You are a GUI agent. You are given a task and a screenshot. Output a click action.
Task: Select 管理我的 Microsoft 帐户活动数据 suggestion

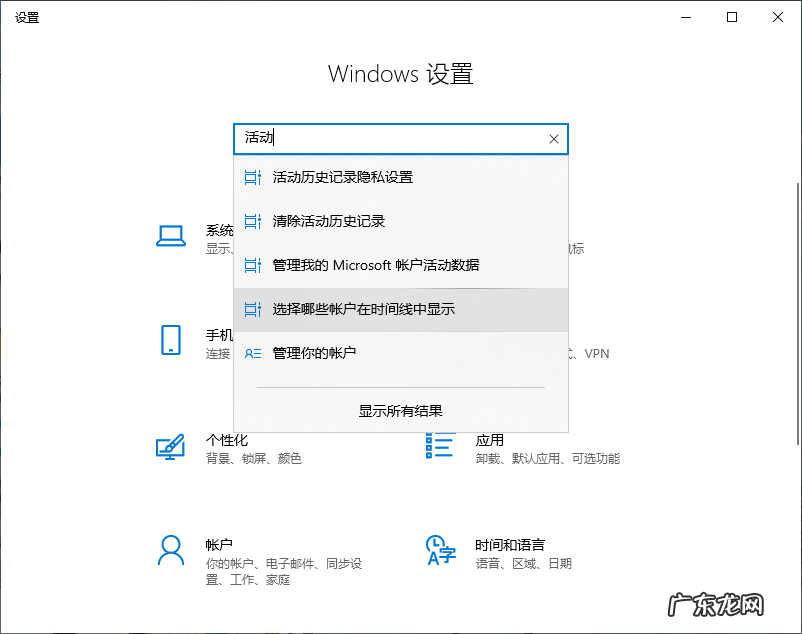tap(370, 265)
